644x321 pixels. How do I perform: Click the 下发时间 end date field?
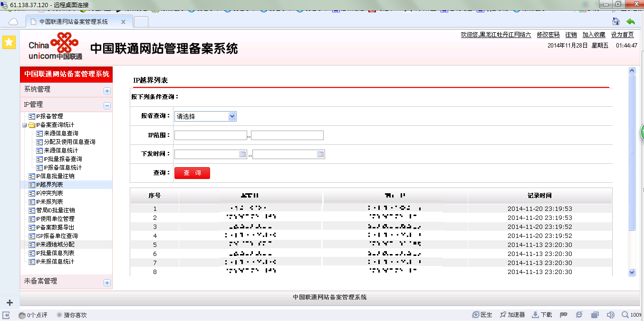(288, 154)
